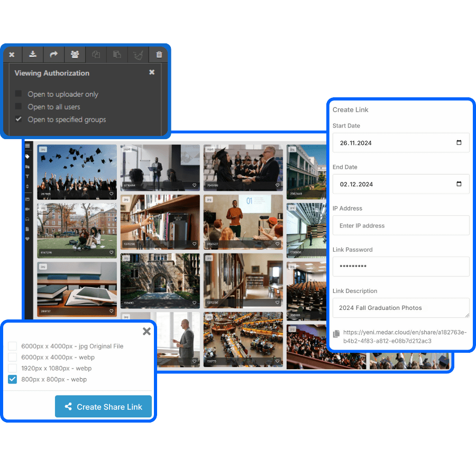The image size is (476, 476).
Task: Expand the sort arrows in the sidebar
Action: tap(28, 187)
